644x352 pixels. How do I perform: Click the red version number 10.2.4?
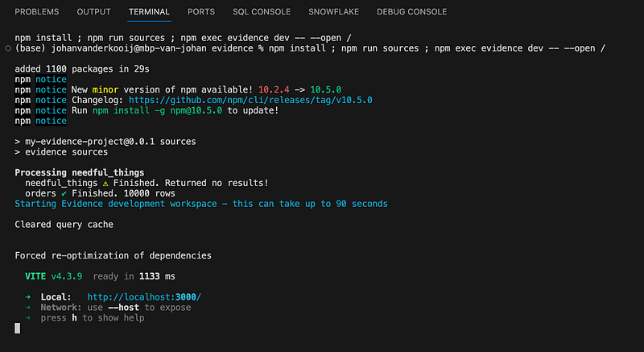274,89
